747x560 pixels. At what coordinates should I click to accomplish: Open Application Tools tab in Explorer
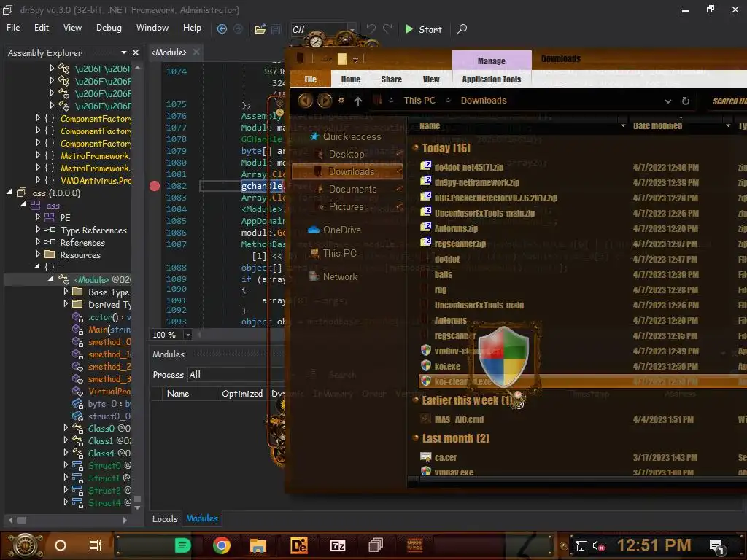point(492,79)
